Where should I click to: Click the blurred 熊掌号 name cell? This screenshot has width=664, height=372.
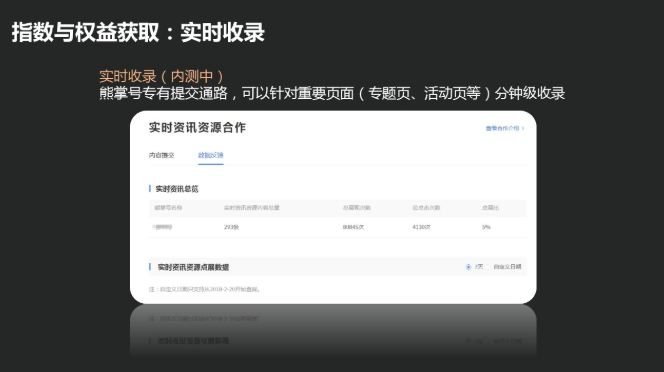point(162,228)
